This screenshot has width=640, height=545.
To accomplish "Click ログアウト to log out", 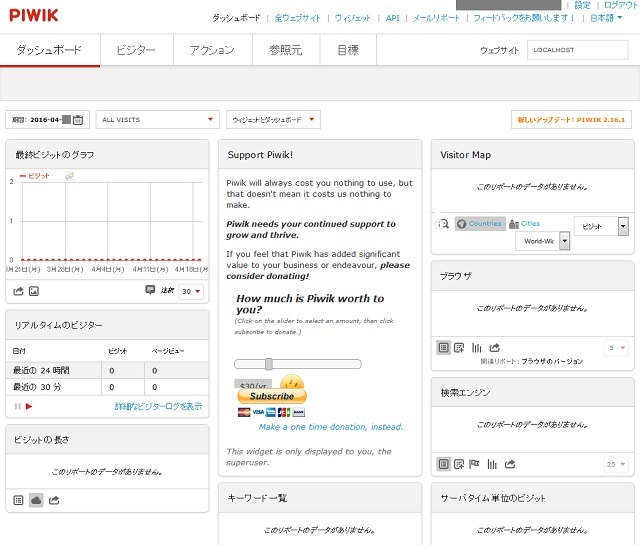I will [621, 5].
